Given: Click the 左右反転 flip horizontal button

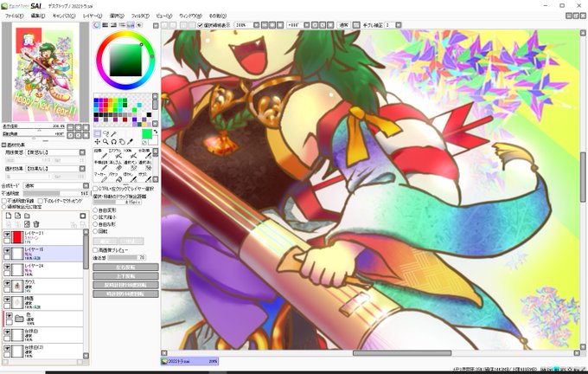Looking at the screenshot, I should pyautogui.click(x=125, y=268).
